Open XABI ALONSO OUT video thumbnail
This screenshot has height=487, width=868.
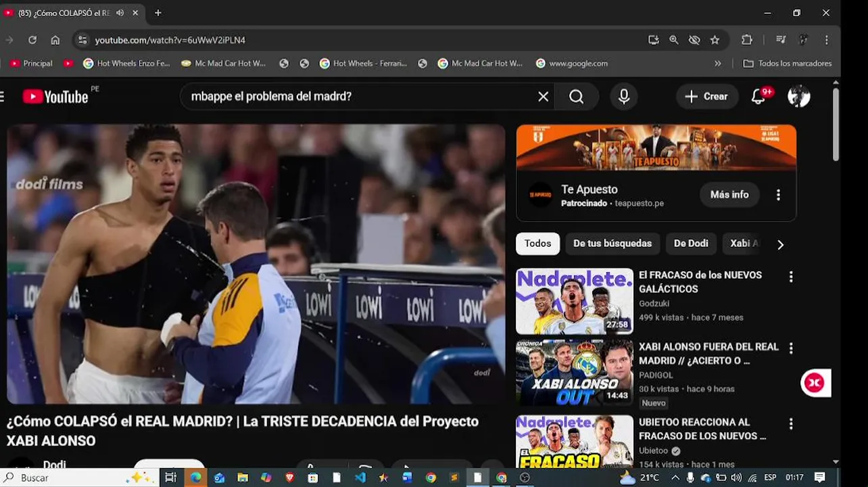575,373
